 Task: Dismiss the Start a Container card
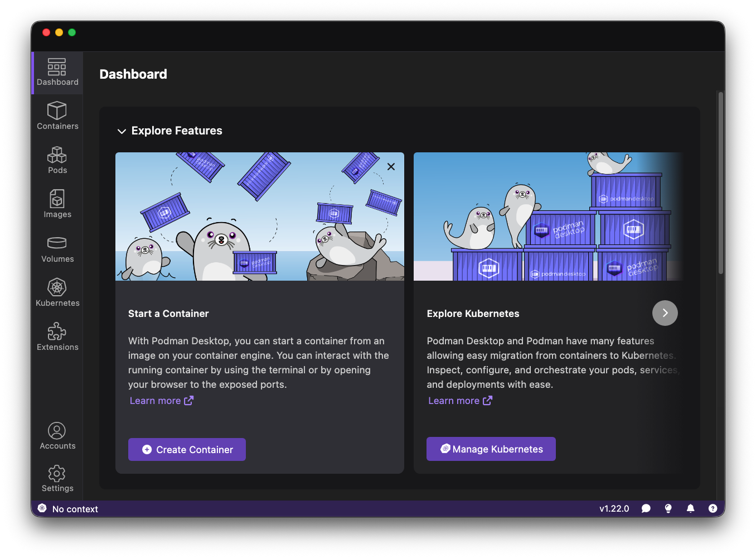(391, 167)
